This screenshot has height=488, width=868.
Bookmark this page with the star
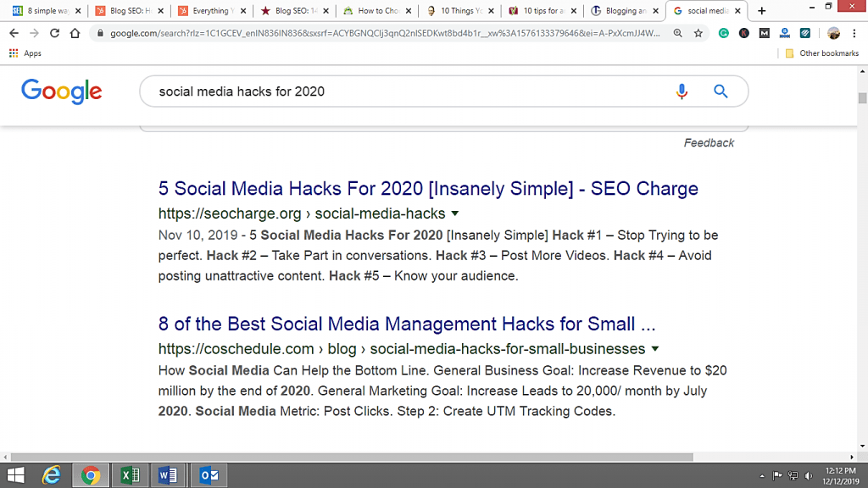(698, 33)
